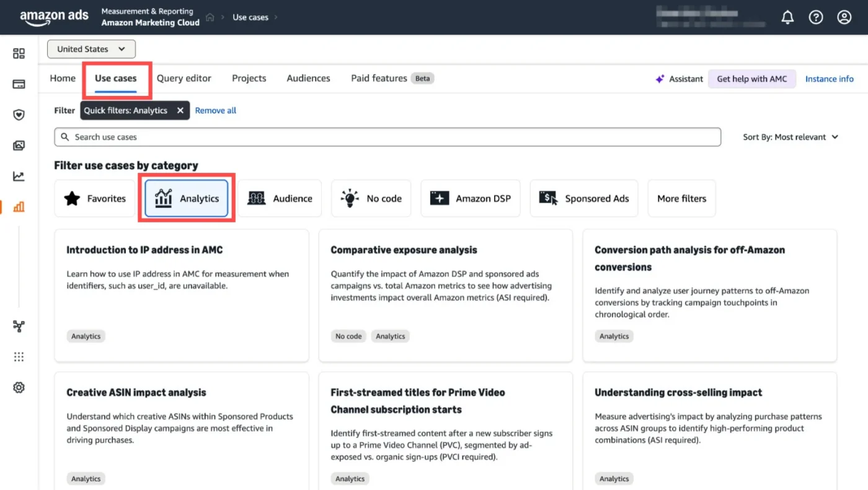This screenshot has height=490, width=868.
Task: Open the settings gear icon in sidebar
Action: click(19, 388)
